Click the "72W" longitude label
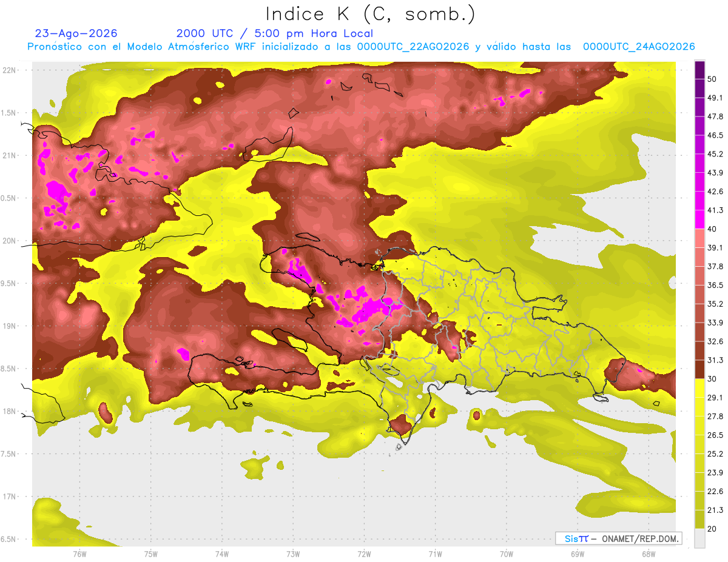Image resolution: width=728 pixels, height=562 pixels. pyautogui.click(x=364, y=554)
